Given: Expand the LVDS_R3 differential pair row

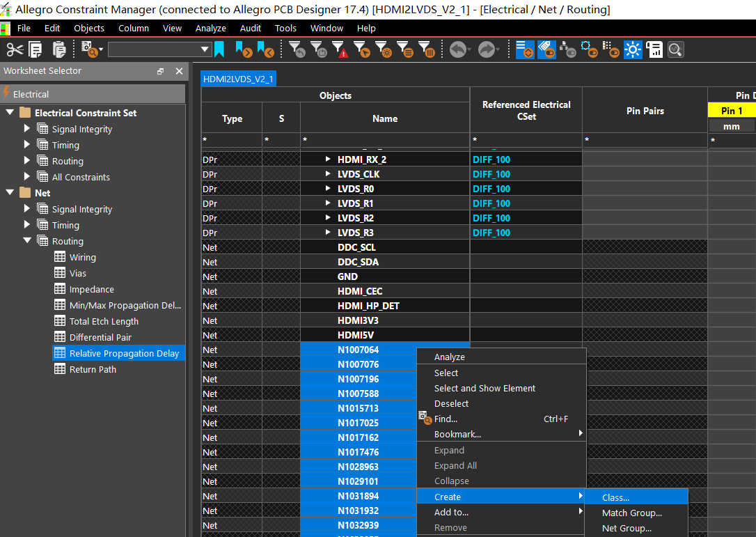Looking at the screenshot, I should pos(328,232).
